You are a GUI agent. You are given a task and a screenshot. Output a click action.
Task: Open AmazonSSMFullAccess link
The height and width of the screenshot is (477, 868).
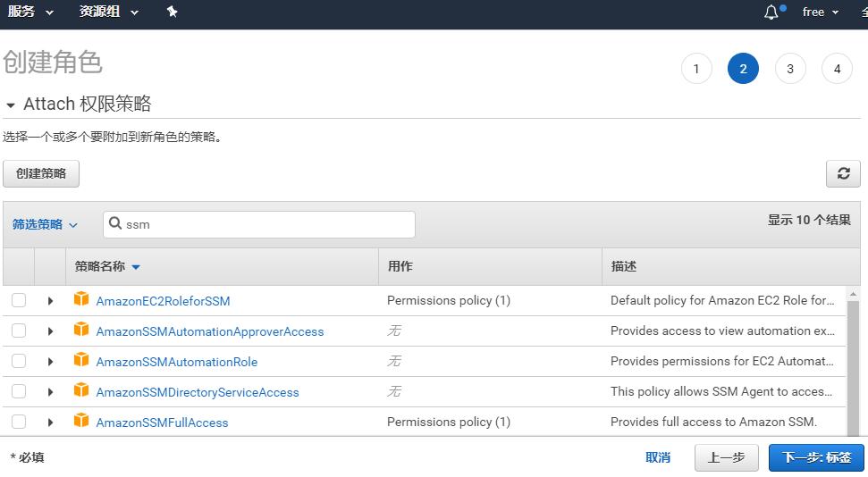162,423
